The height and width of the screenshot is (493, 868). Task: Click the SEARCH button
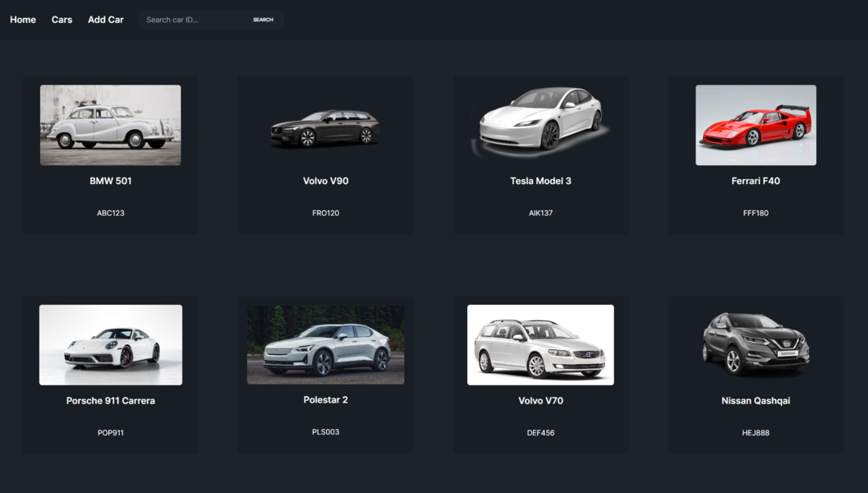pyautogui.click(x=263, y=20)
